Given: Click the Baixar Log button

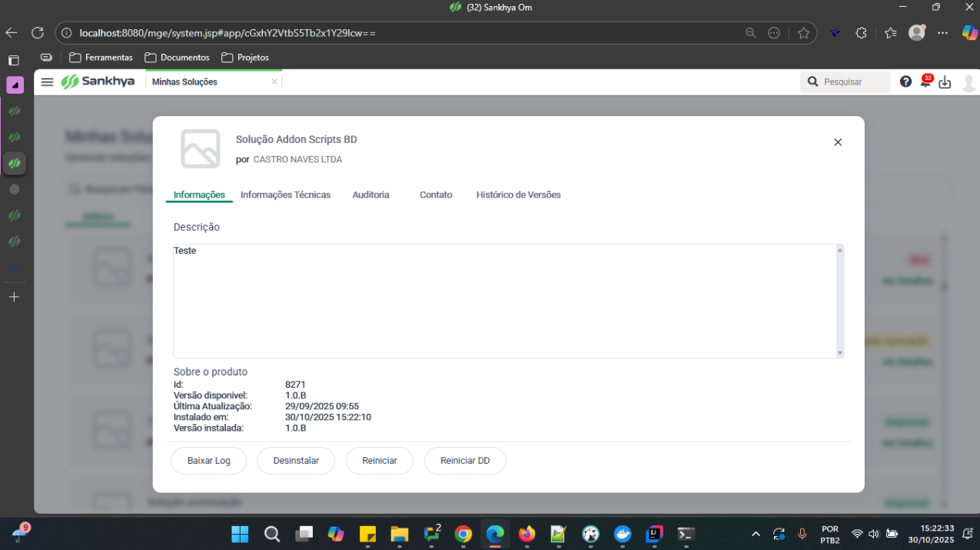Looking at the screenshot, I should 209,461.
